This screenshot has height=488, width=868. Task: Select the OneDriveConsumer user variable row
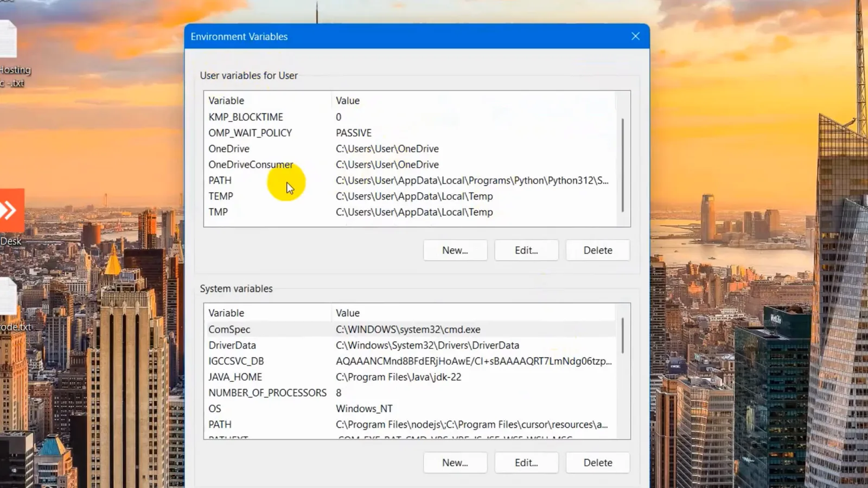pyautogui.click(x=410, y=164)
